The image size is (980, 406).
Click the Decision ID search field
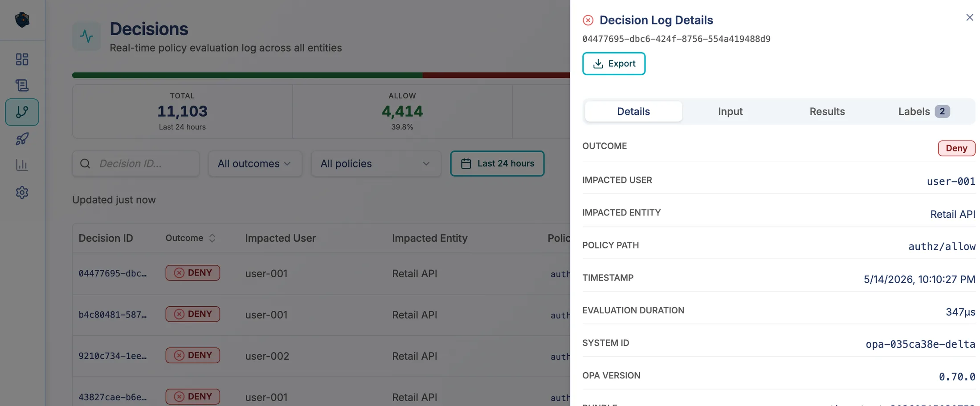click(x=136, y=163)
